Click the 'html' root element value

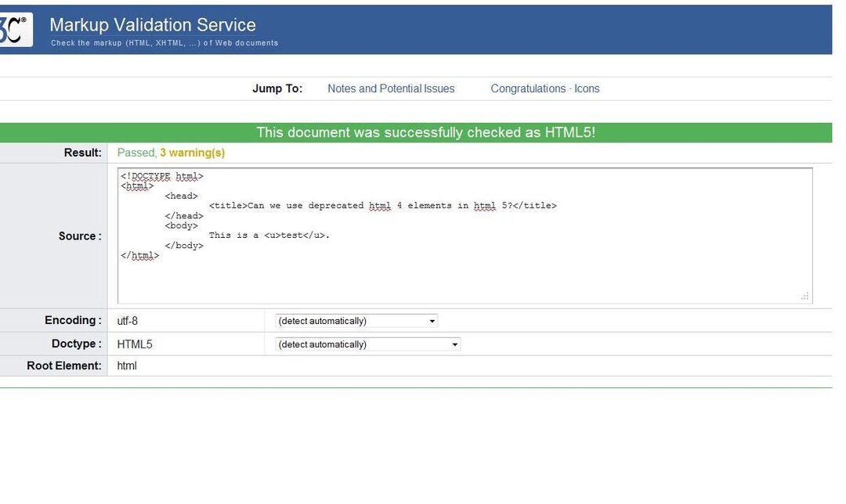127,365
